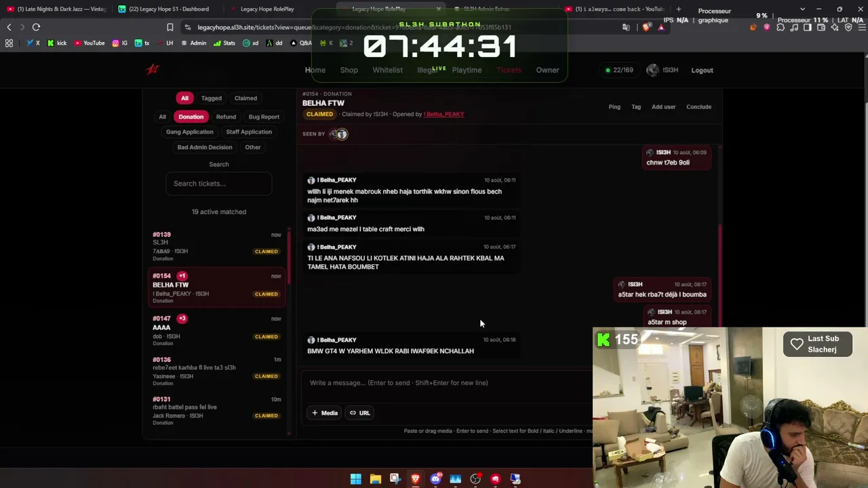Click the !SI3H profile avatar in navbar

click(x=652, y=70)
